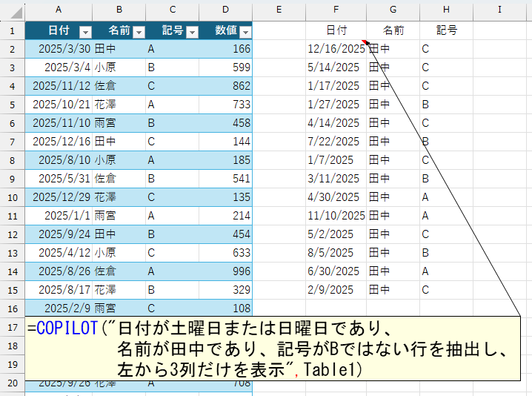
Task: Click the 数値 cell containing 733
Action: click(x=226, y=105)
